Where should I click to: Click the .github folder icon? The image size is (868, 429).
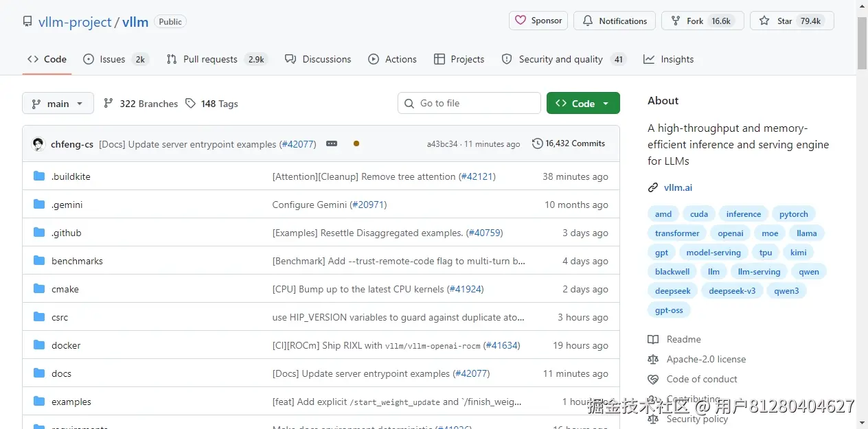click(x=39, y=233)
